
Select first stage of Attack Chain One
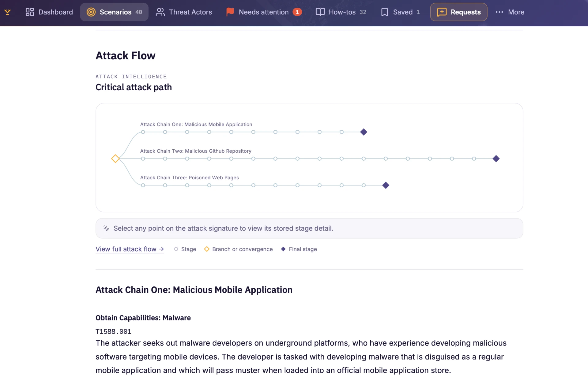point(143,132)
